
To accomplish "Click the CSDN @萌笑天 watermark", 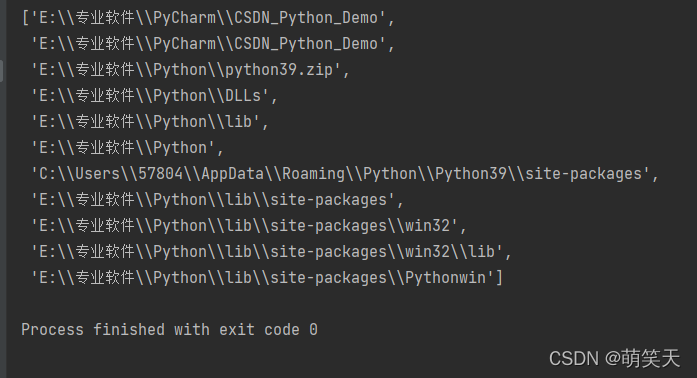I will point(614,358).
